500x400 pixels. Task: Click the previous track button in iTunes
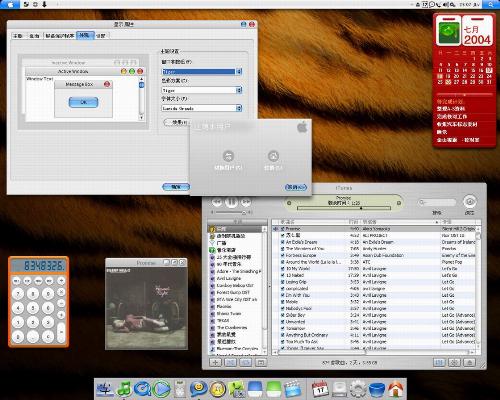pos(217,202)
